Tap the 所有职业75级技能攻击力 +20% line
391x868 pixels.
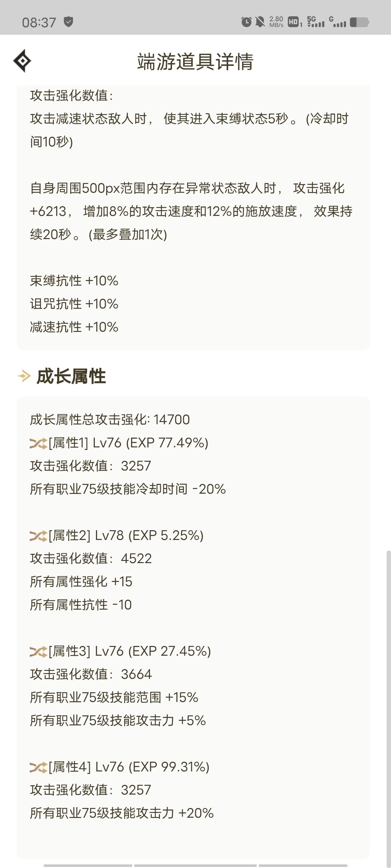pos(122,813)
